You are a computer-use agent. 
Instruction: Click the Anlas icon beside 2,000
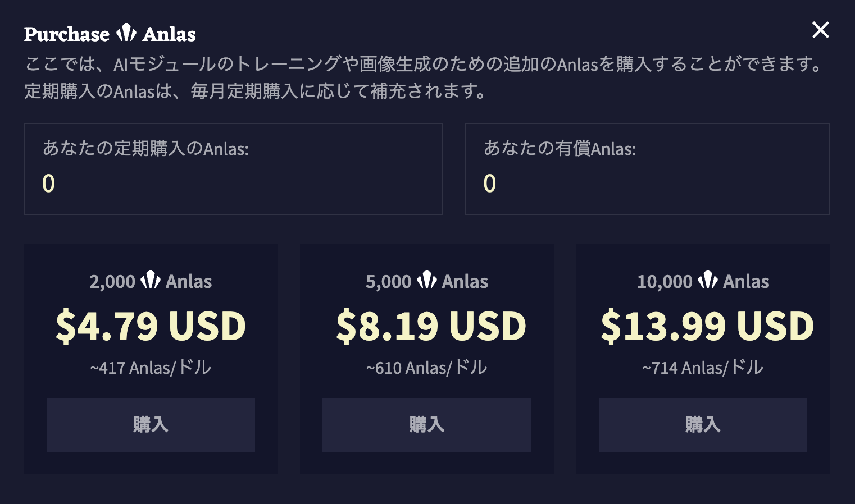151,280
